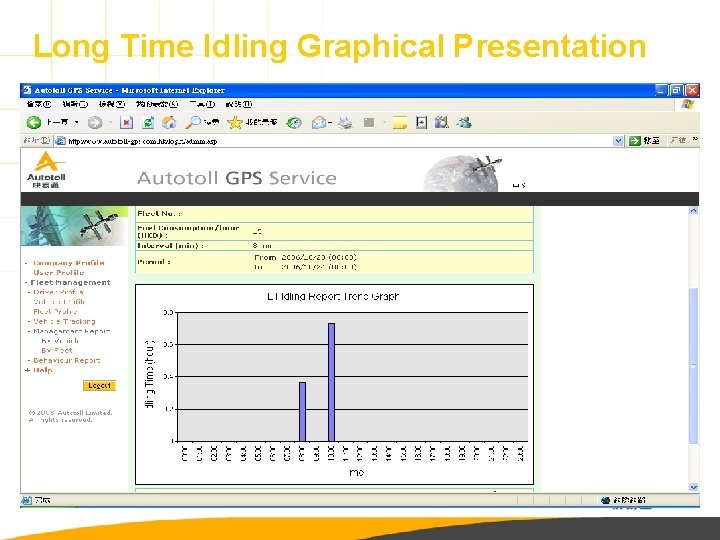Viewport: 720px width, 540px height.
Task: Click the green Go arrow button
Action: 635,141
